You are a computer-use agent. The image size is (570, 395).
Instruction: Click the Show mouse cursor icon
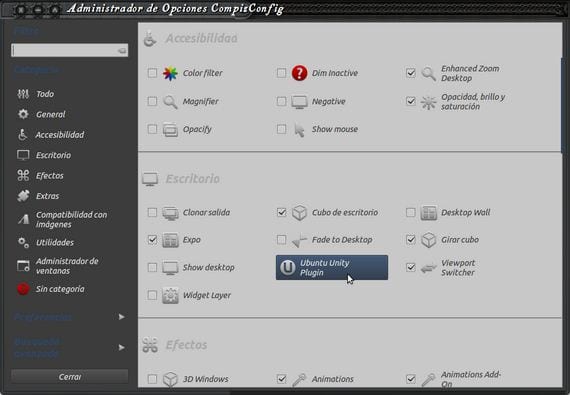click(299, 129)
